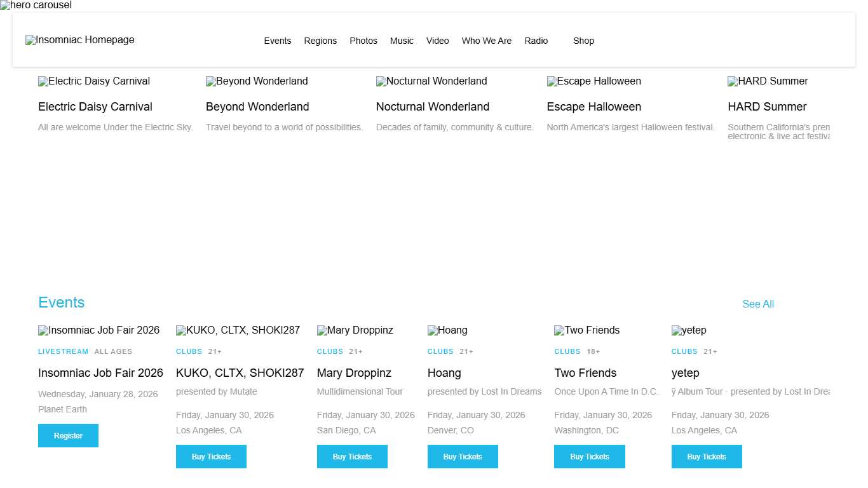Visit the Shop link

pyautogui.click(x=583, y=41)
